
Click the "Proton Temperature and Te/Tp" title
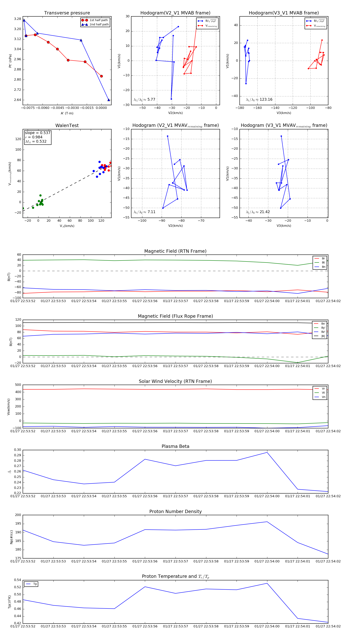[x=175, y=576]
